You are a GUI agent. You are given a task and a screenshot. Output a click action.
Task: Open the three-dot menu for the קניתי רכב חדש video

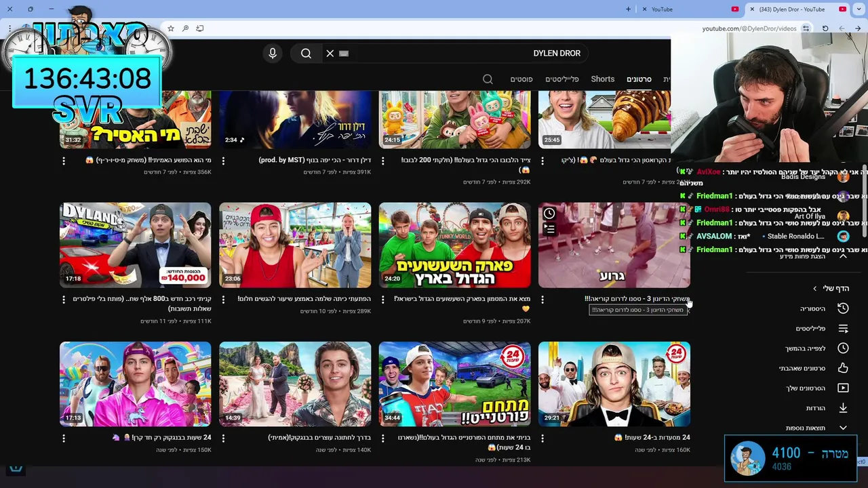click(x=64, y=299)
